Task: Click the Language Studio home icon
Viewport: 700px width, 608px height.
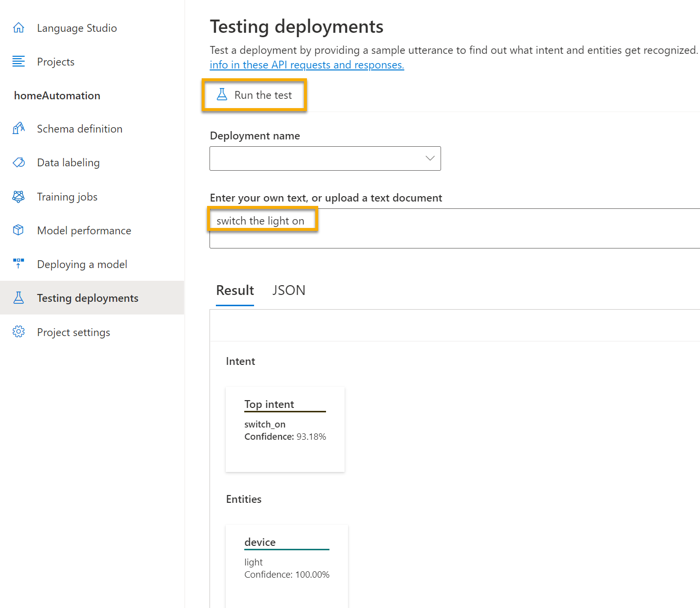Action: (19, 28)
